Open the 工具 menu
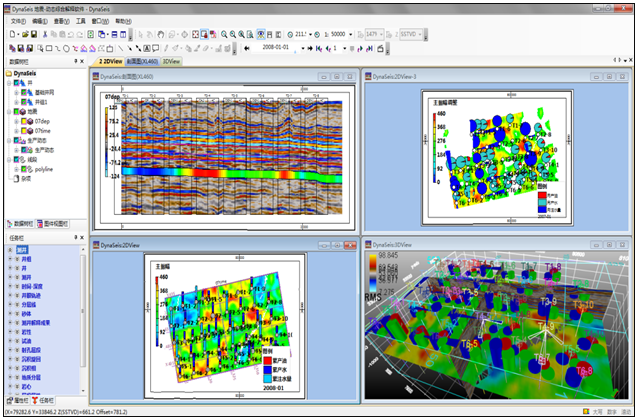637x420 pixels. pos(79,20)
